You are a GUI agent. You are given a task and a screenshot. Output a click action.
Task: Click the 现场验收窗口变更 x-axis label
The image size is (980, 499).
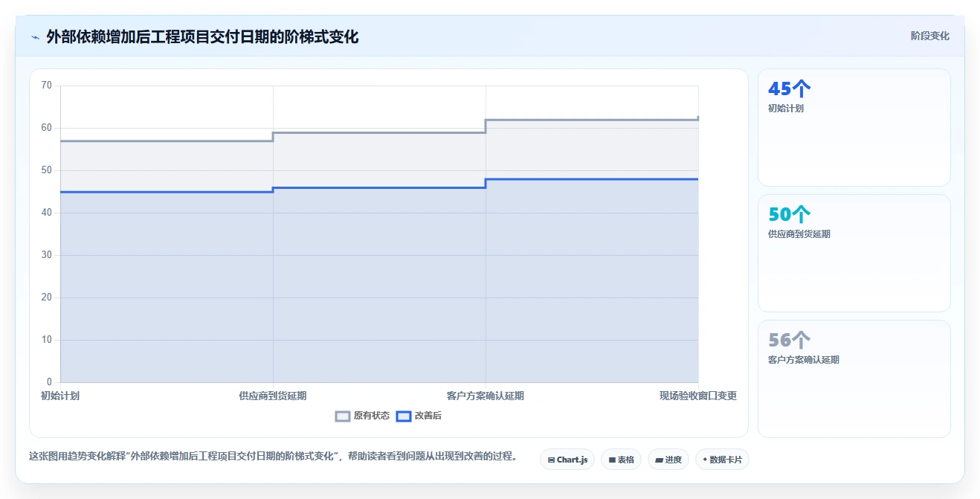point(698,396)
